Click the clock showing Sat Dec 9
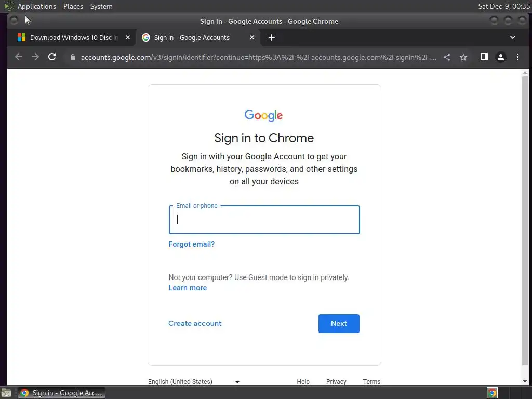 pyautogui.click(x=504, y=6)
